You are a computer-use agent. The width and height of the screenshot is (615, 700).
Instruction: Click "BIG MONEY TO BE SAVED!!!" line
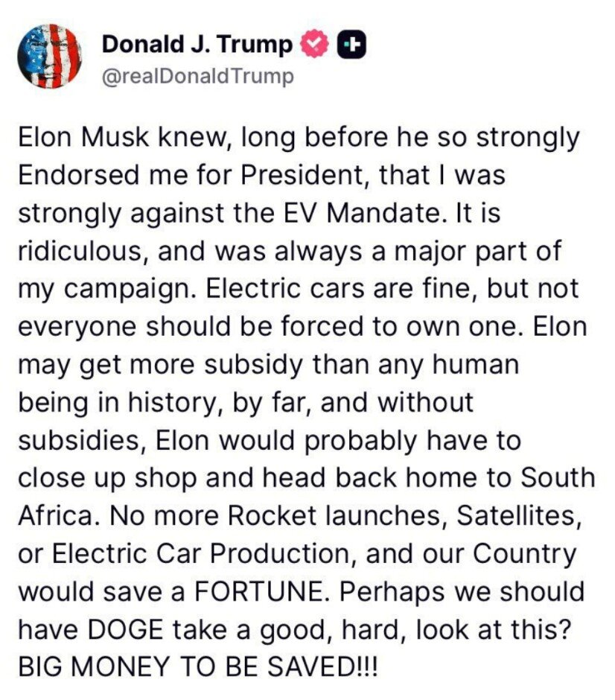197,668
